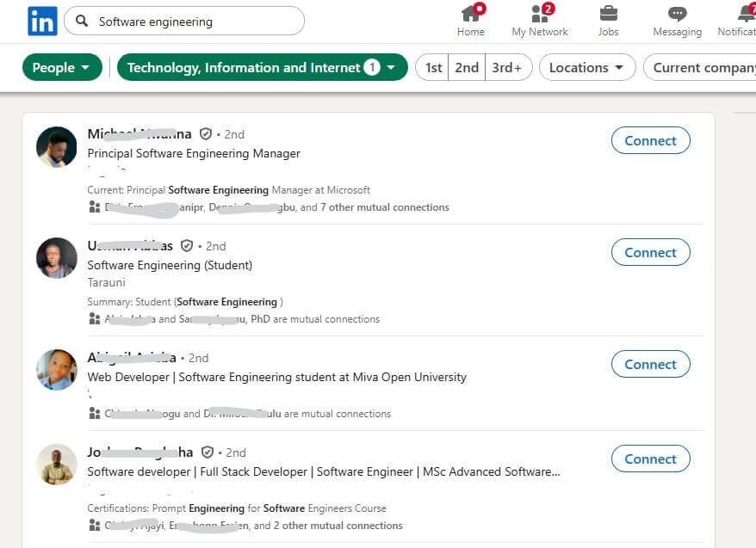Connect with the Principal Software Engineering Manager
756x548 pixels.
(650, 140)
